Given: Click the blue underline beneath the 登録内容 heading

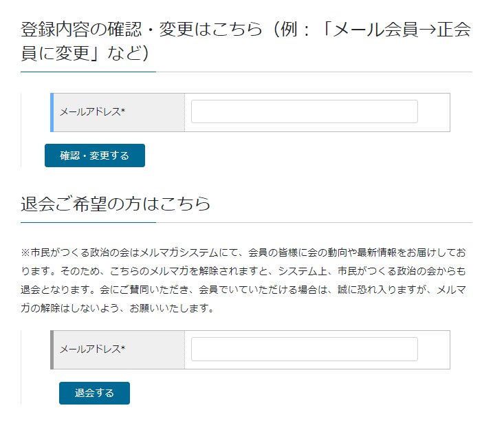Looking at the screenshot, I should pos(89,72).
